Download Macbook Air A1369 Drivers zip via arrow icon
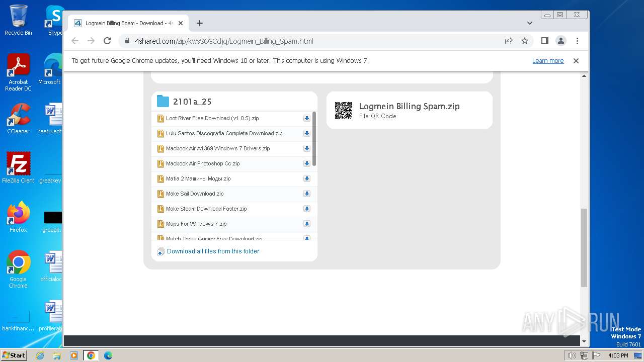 (306, 148)
